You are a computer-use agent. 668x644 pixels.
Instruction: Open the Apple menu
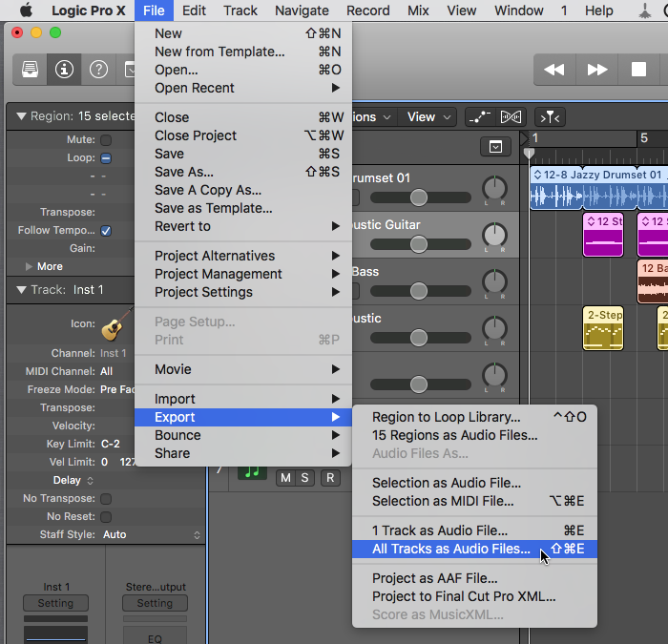tap(27, 10)
